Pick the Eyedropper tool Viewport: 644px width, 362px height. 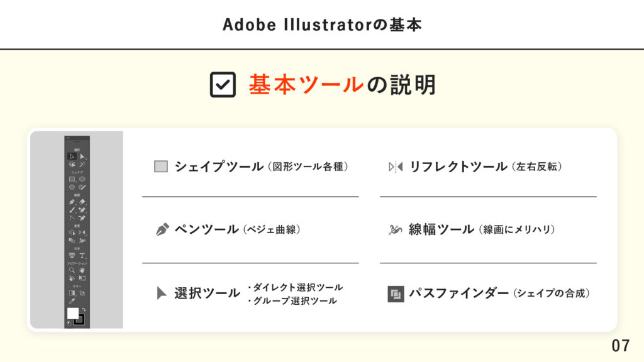72,300
